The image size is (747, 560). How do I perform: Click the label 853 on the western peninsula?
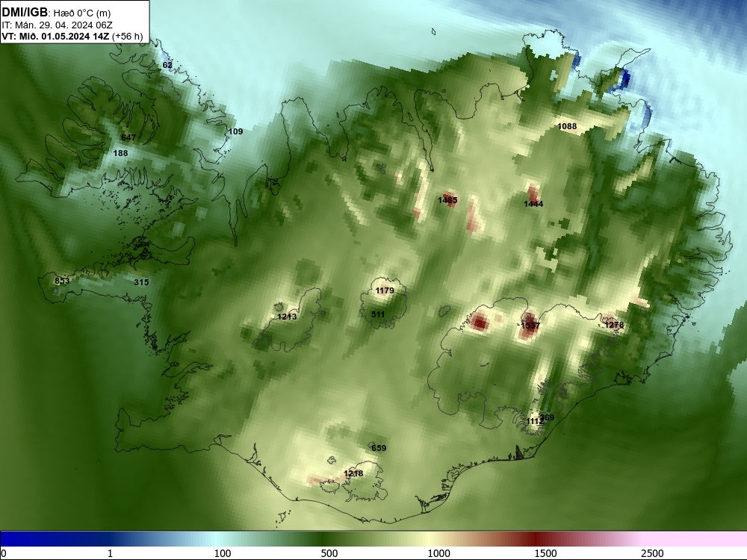click(x=62, y=281)
